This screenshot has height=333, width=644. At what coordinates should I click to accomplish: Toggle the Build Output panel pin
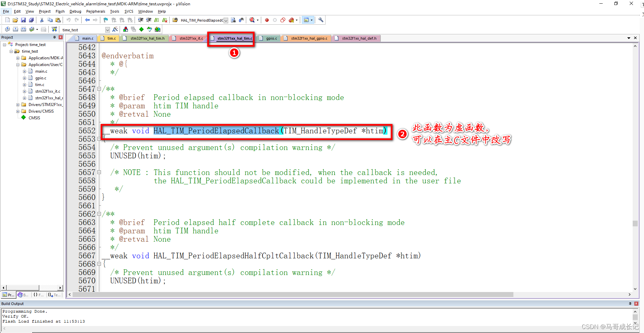(630, 304)
